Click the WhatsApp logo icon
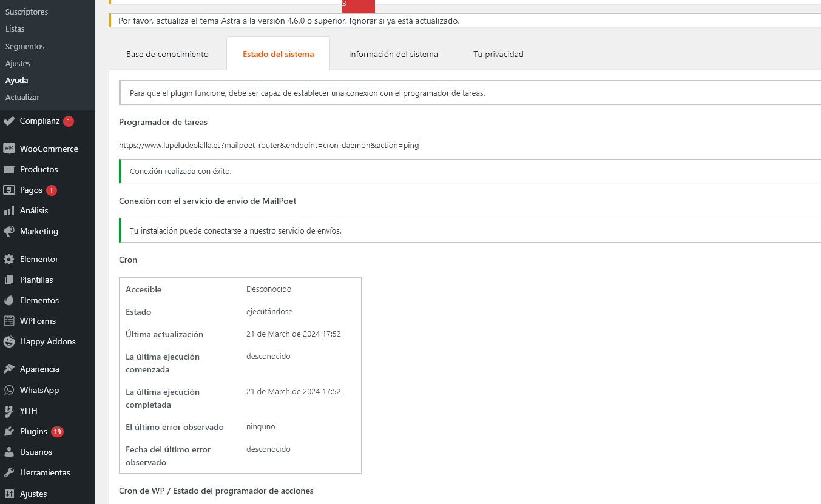This screenshot has height=504, width=821. 9,390
